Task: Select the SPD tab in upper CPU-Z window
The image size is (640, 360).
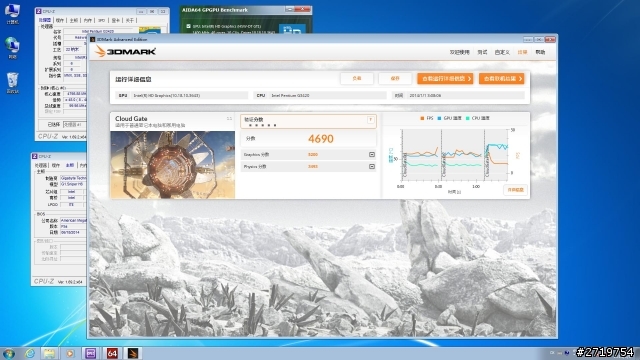Action: [102, 20]
